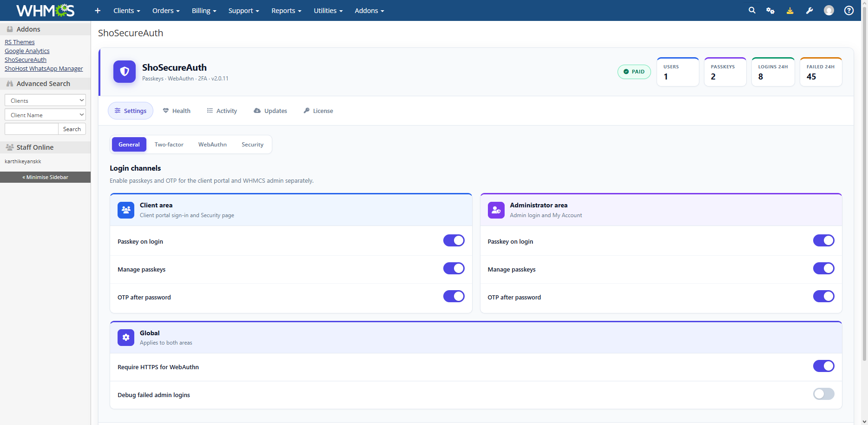The height and width of the screenshot is (425, 868).
Task: Expand the Reports top menu
Action: (x=286, y=11)
